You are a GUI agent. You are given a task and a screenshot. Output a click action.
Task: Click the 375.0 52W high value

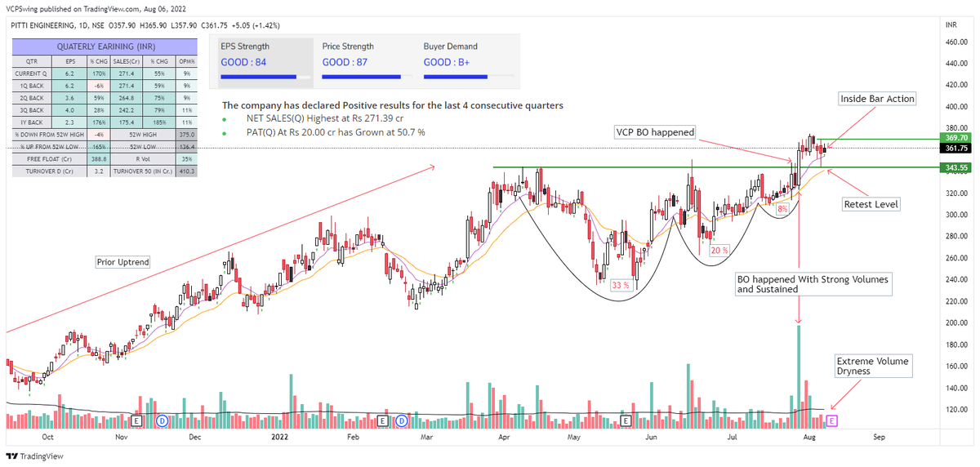point(186,135)
